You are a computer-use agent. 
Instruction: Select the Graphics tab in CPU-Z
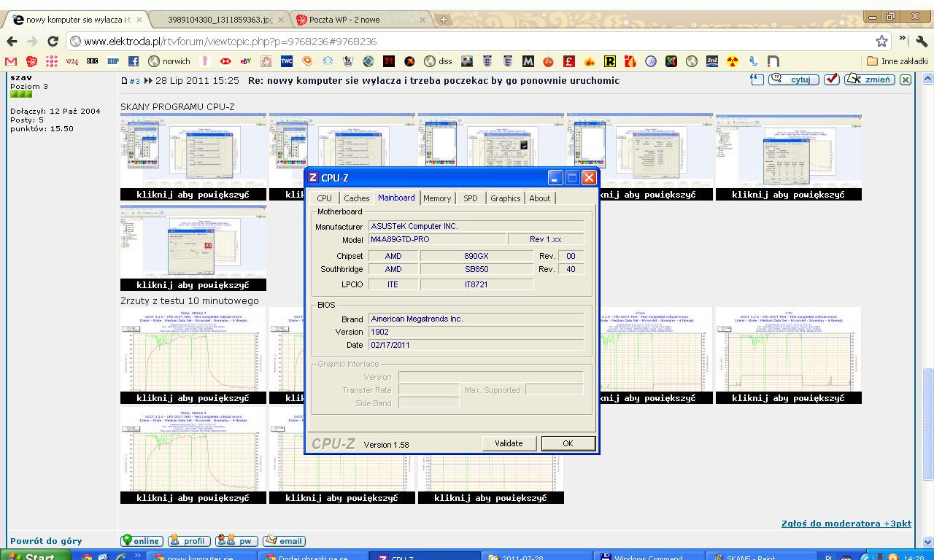click(505, 198)
